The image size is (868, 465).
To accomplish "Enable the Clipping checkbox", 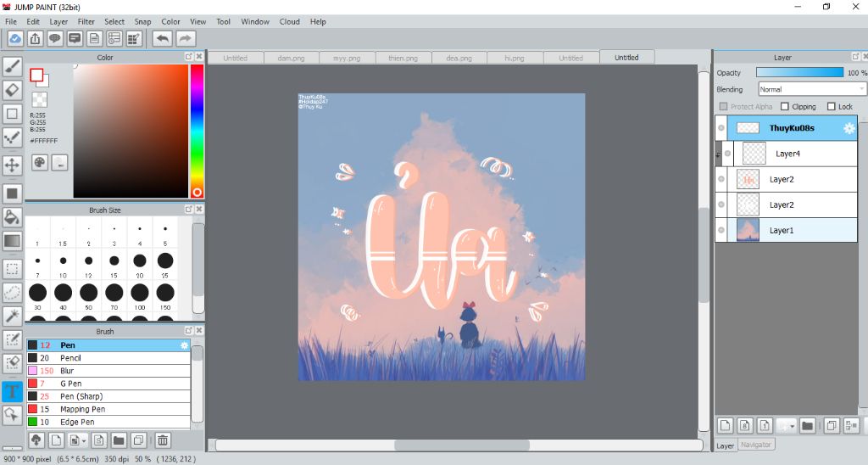I will pos(785,106).
